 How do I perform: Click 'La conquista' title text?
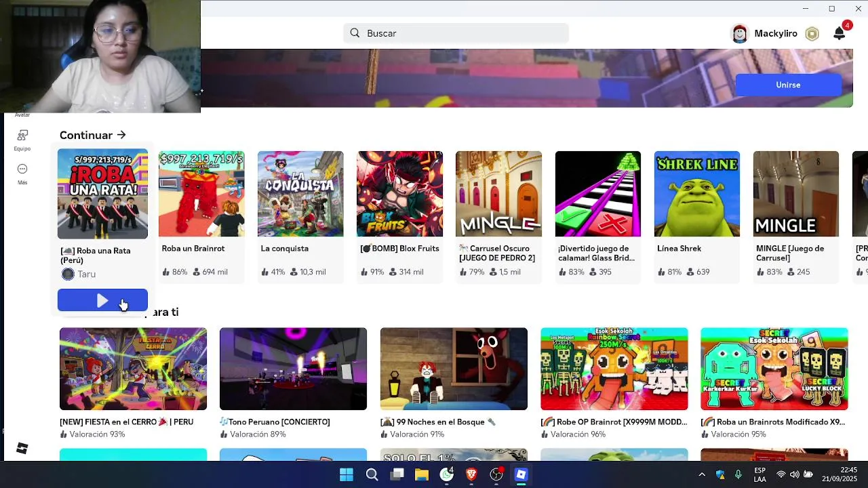pyautogui.click(x=284, y=249)
